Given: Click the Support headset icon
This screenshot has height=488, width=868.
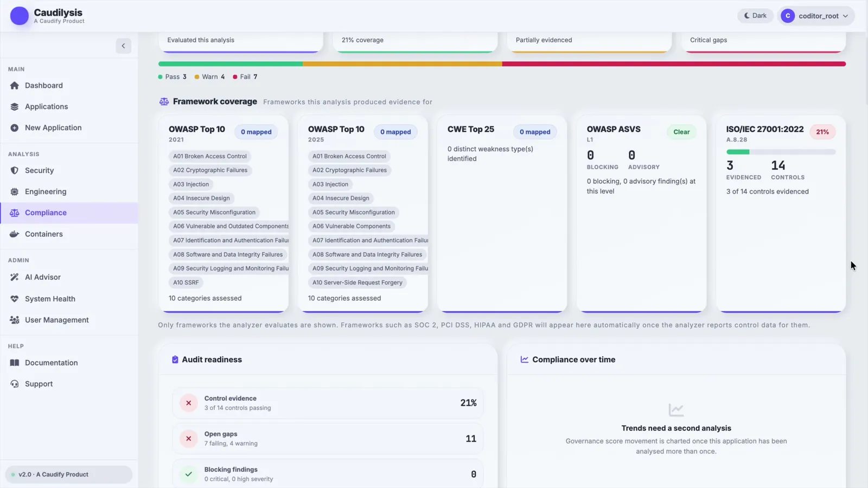Looking at the screenshot, I should click(x=15, y=384).
